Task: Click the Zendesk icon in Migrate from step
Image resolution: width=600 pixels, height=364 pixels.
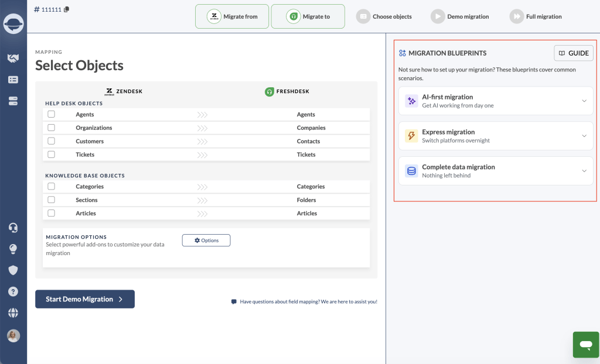Action: [214, 16]
